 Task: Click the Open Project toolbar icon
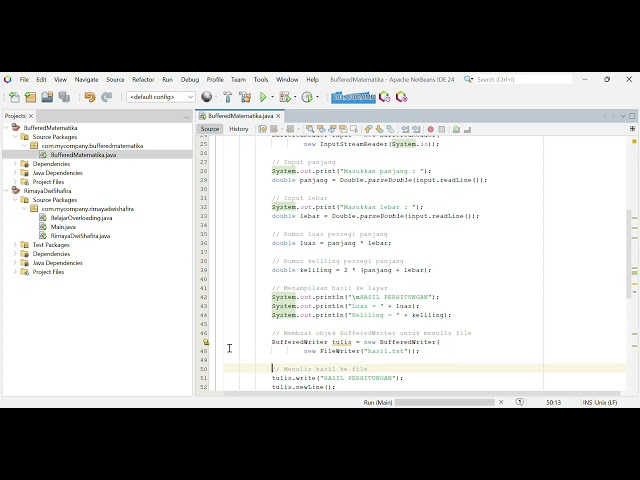point(47,97)
